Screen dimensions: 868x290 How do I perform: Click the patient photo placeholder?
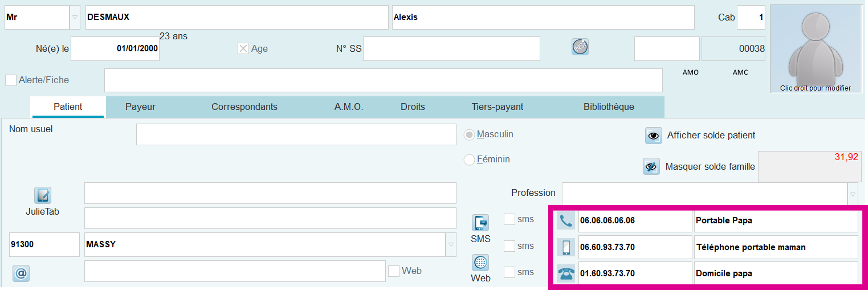[815, 49]
